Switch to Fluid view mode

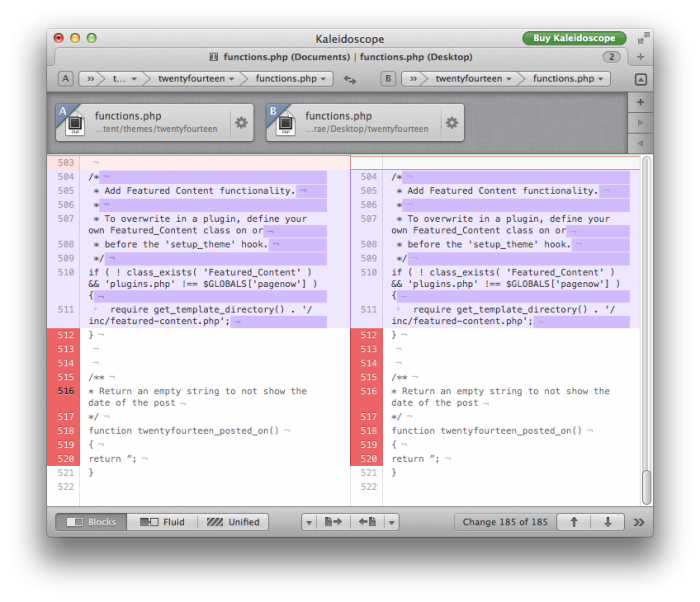tap(162, 522)
